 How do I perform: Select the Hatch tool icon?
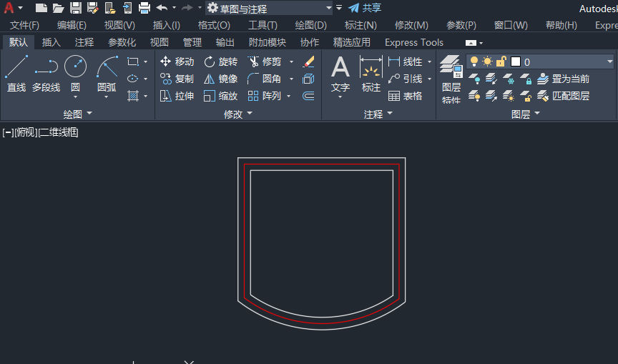[x=133, y=96]
